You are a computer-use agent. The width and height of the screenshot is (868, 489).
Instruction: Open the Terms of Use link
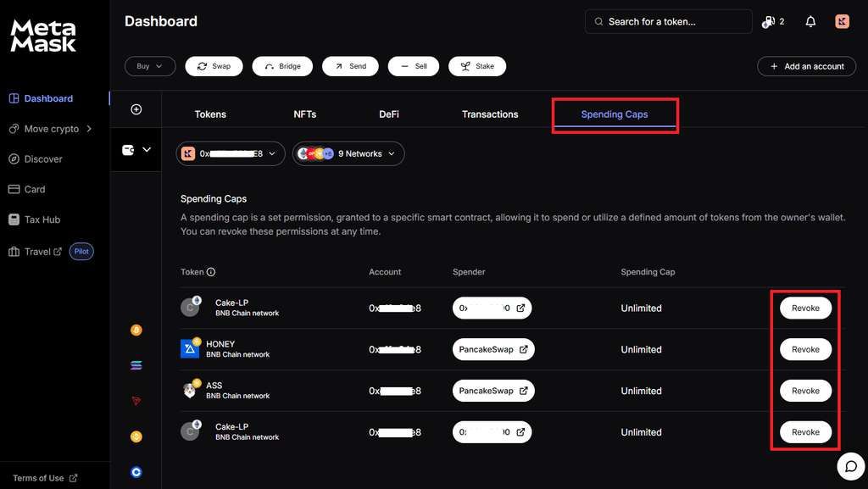pos(45,478)
